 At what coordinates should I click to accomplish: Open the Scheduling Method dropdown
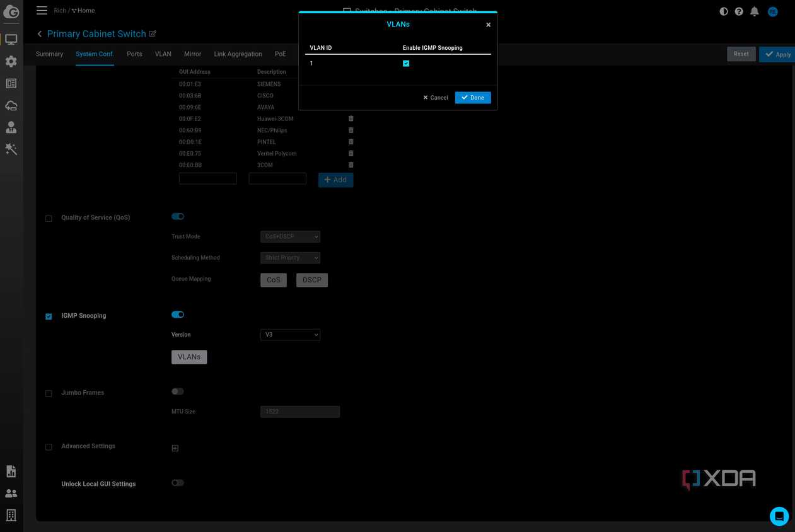point(290,258)
